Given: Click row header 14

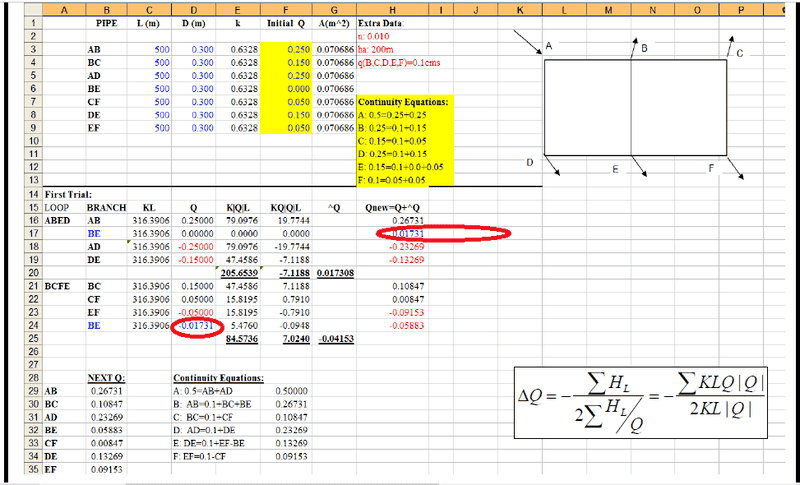Looking at the screenshot, I should coord(8,192).
